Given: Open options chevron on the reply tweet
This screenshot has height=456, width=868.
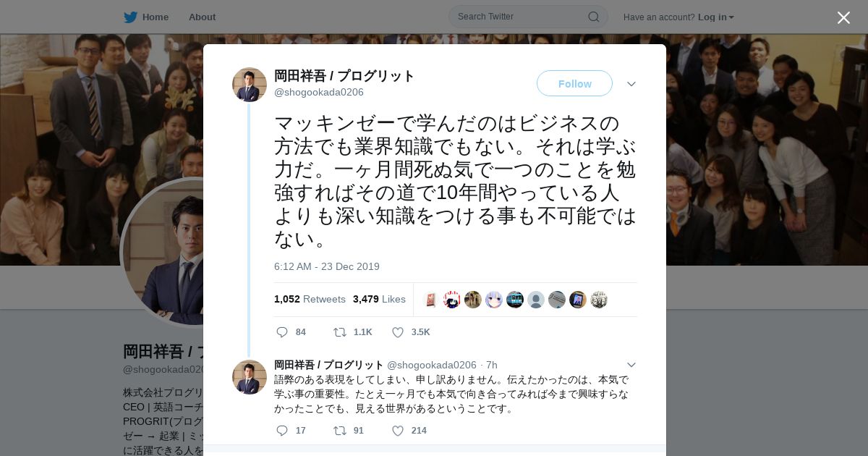Looking at the screenshot, I should tap(631, 365).
